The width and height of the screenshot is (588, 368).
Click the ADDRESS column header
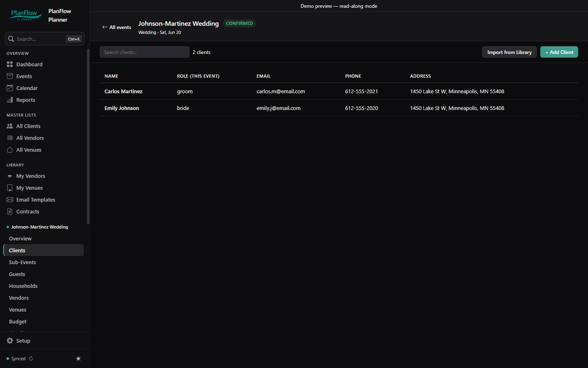click(421, 76)
